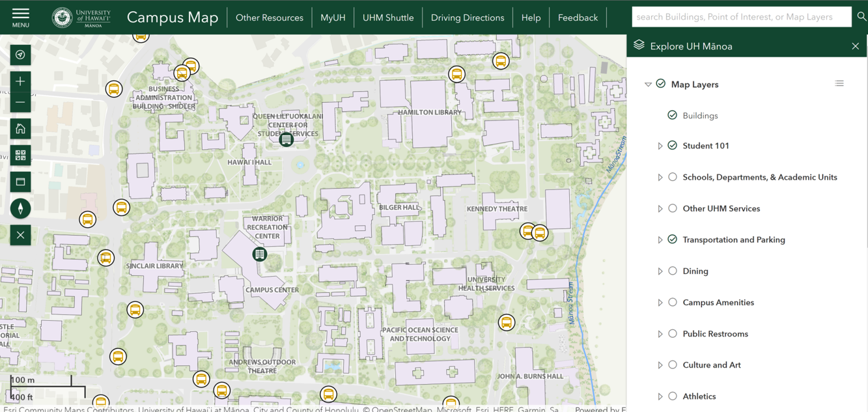
Task: Zoom out of the map
Action: point(20,103)
